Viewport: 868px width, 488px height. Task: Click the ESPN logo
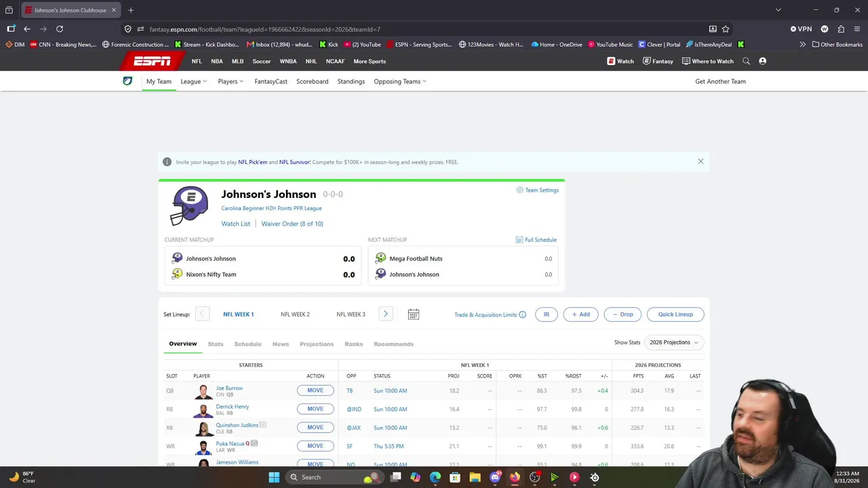(x=153, y=61)
